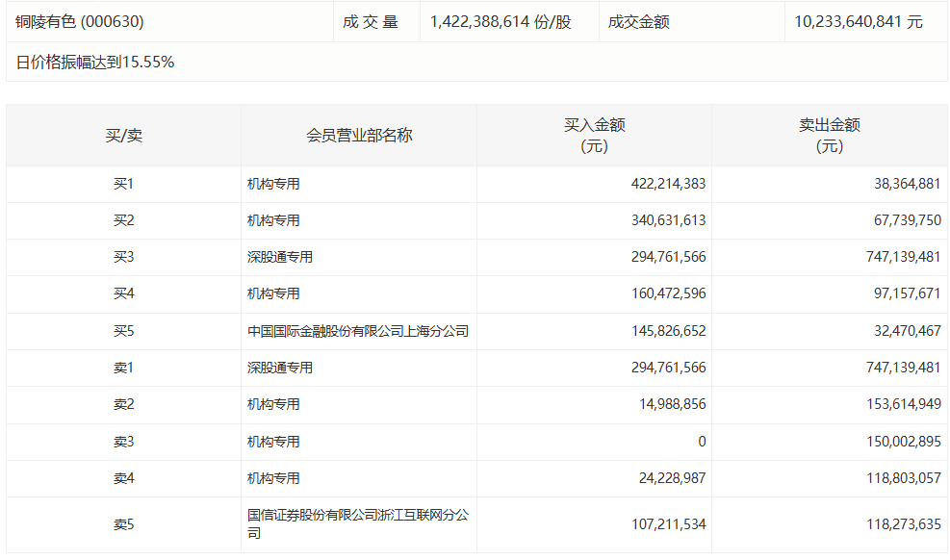Select the 买1 row label

pos(123,184)
